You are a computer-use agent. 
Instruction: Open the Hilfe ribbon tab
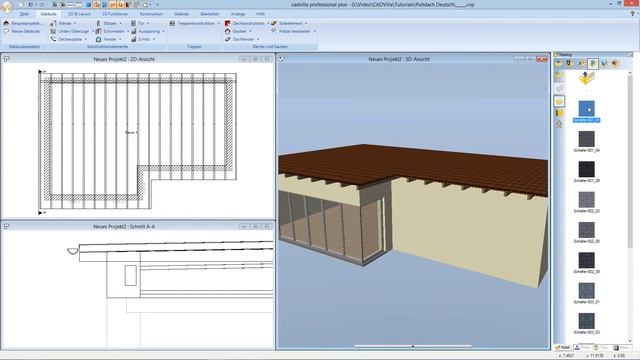tap(260, 14)
